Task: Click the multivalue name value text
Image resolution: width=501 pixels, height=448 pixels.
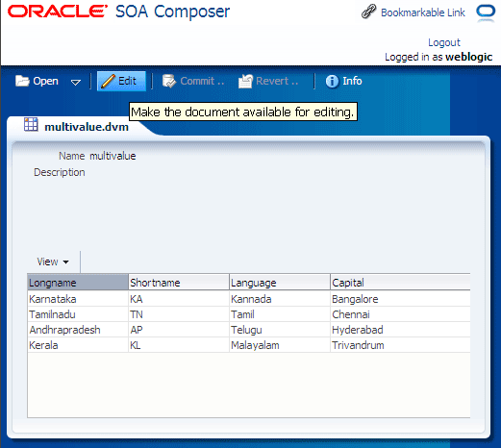Action: tap(113, 156)
